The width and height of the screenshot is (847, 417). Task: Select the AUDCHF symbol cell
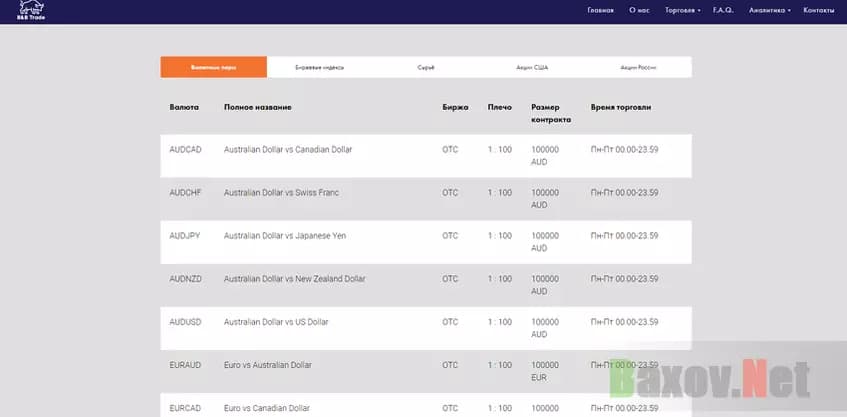pos(186,193)
